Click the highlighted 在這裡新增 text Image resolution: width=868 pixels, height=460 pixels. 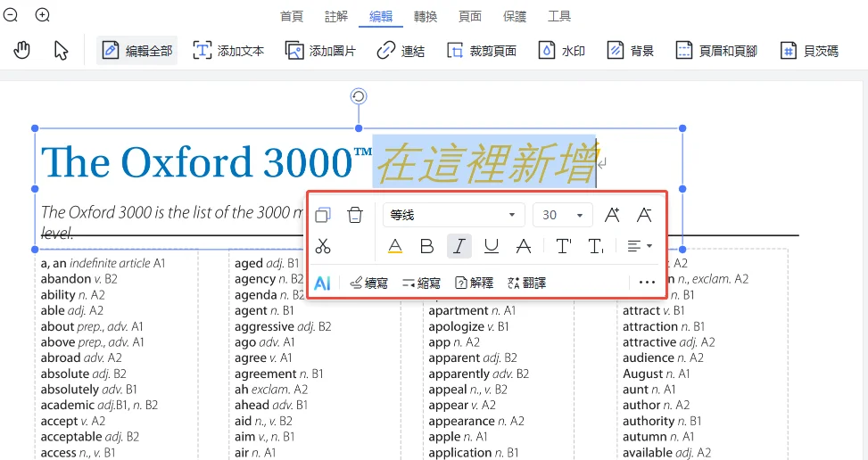click(x=486, y=163)
